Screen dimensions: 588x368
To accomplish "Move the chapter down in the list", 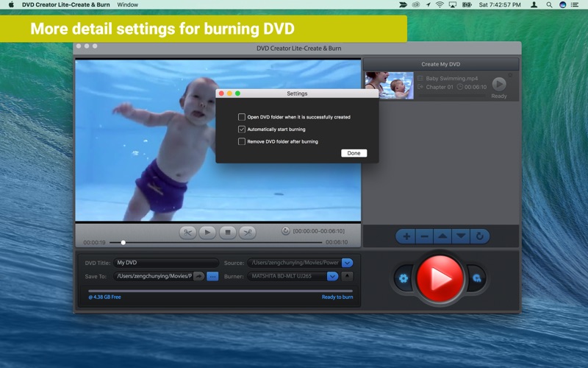I will click(461, 236).
